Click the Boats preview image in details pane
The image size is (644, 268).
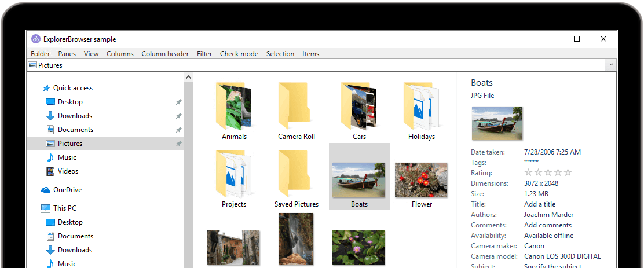[497, 123]
